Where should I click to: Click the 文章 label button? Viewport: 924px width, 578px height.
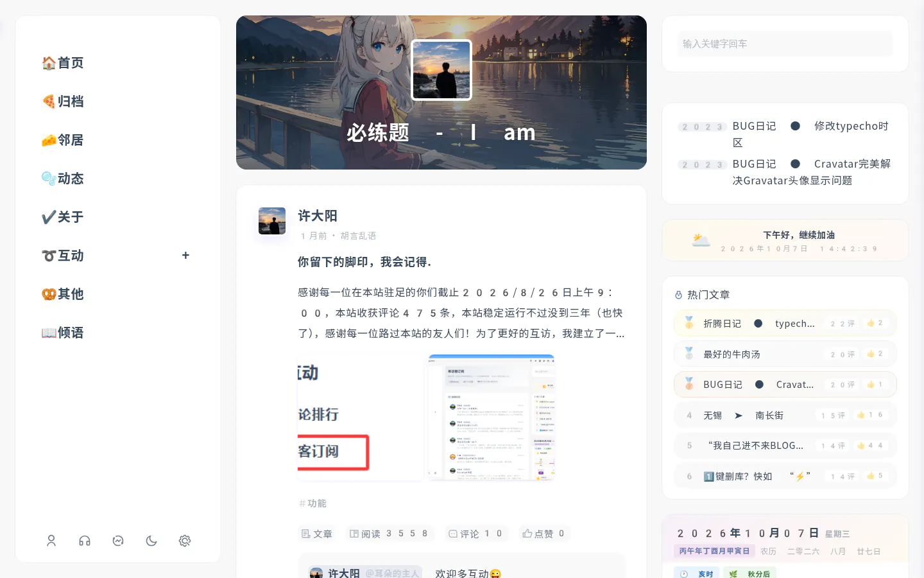tap(317, 534)
